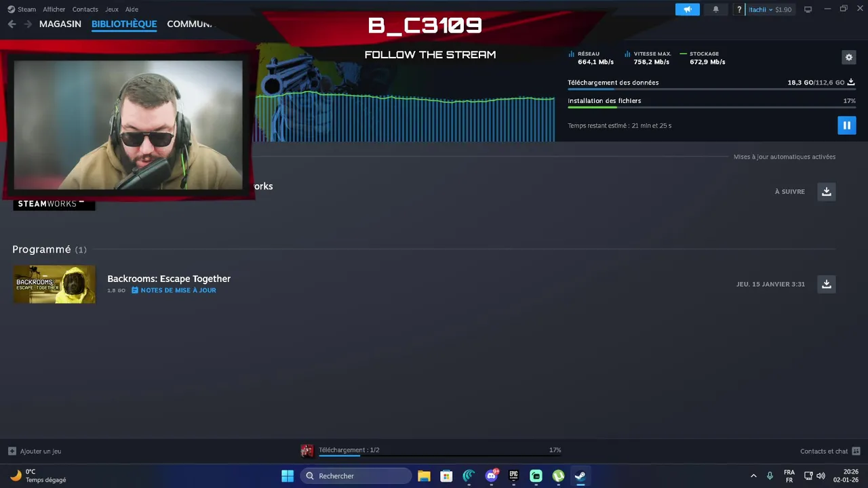Open Backrooms: Escape Together title
The image size is (868, 488).
tap(169, 279)
